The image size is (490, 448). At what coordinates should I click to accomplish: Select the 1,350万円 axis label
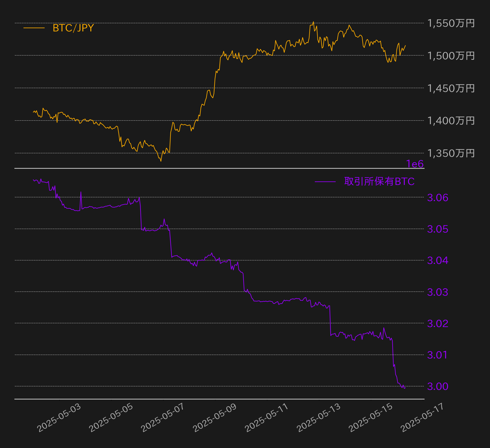451,153
